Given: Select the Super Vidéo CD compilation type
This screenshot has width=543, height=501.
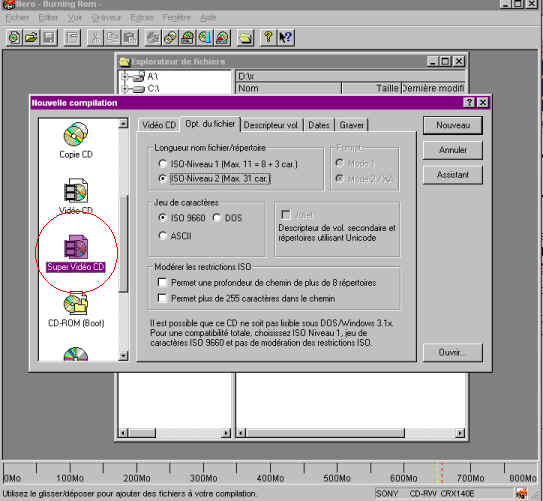Looking at the screenshot, I should [x=76, y=253].
